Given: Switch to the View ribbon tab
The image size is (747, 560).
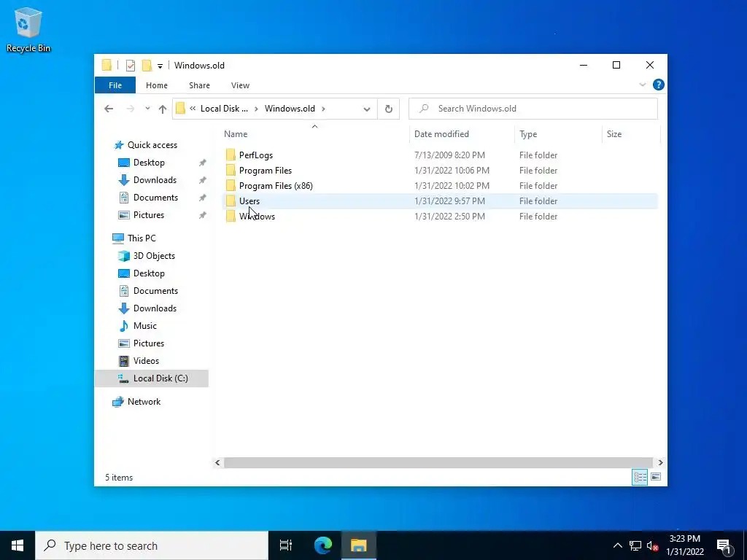Looking at the screenshot, I should (240, 85).
